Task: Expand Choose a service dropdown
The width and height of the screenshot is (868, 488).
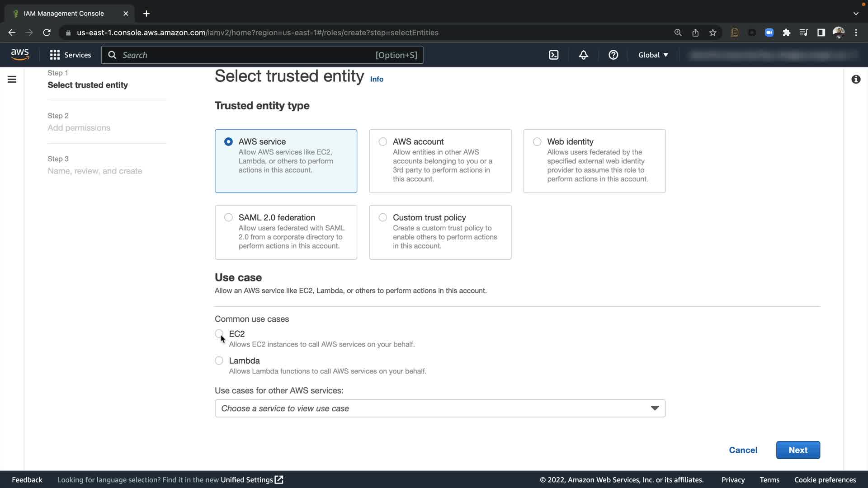Action: click(439, 408)
